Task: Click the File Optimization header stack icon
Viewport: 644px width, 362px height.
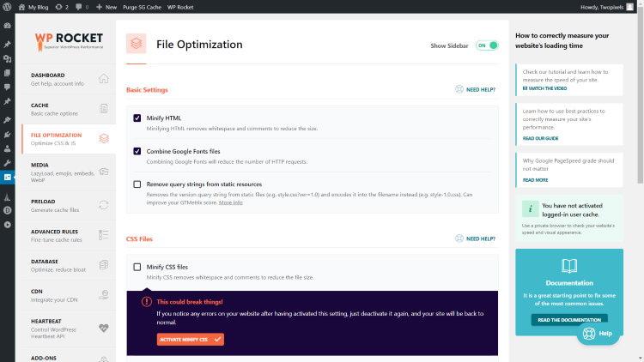Action: [136, 44]
